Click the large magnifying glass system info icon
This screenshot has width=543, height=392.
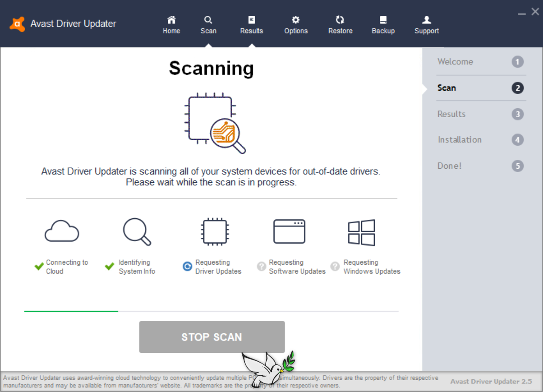(x=137, y=232)
